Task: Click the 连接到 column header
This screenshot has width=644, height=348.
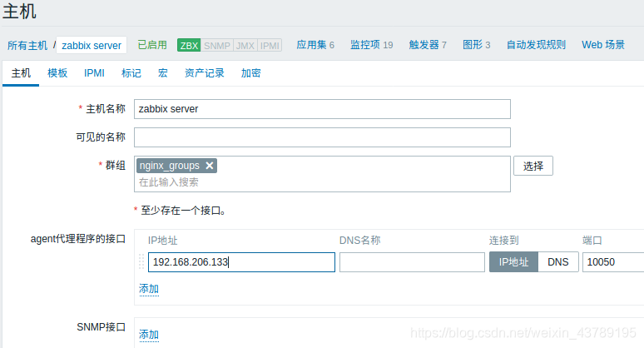Action: [x=504, y=241]
